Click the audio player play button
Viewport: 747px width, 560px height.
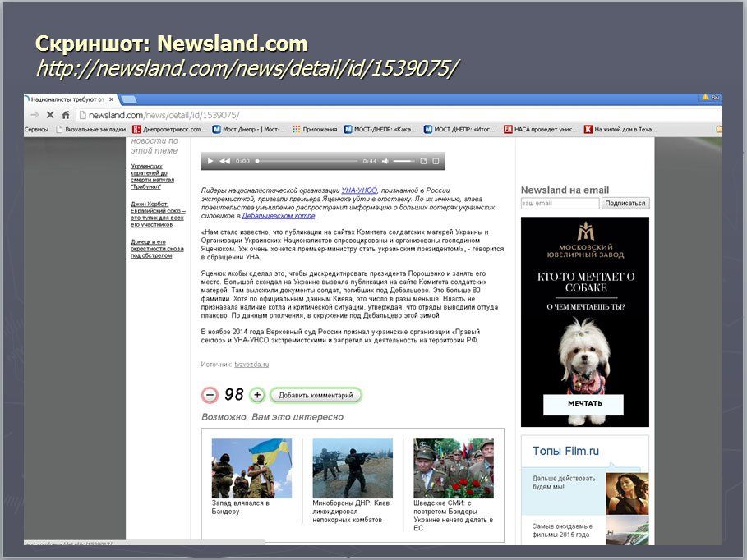[210, 161]
